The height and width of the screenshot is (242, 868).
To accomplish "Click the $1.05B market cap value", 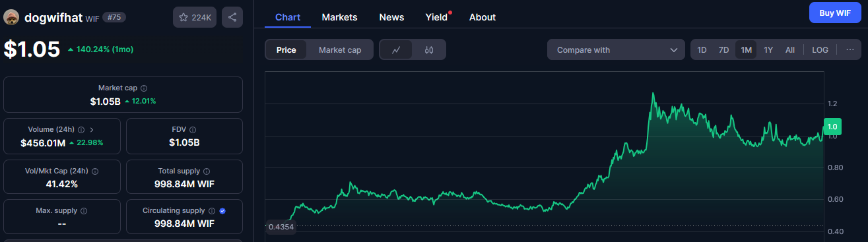I will point(106,101).
